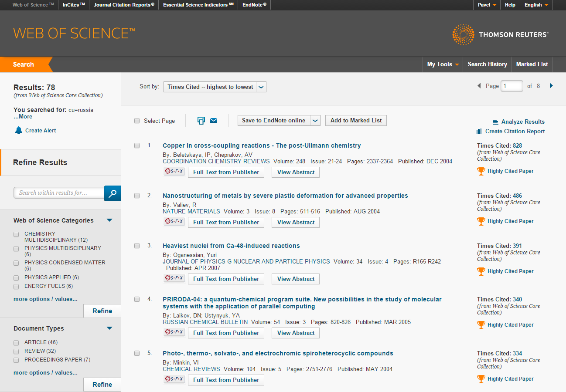Click the page number input field
Screen dimensions: 566x392
[512, 86]
